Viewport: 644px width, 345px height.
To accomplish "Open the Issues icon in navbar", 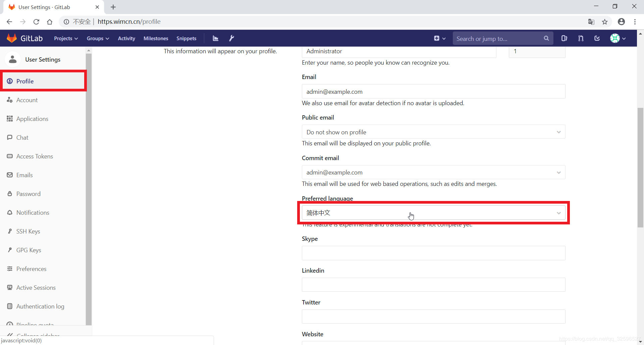I will click(564, 39).
